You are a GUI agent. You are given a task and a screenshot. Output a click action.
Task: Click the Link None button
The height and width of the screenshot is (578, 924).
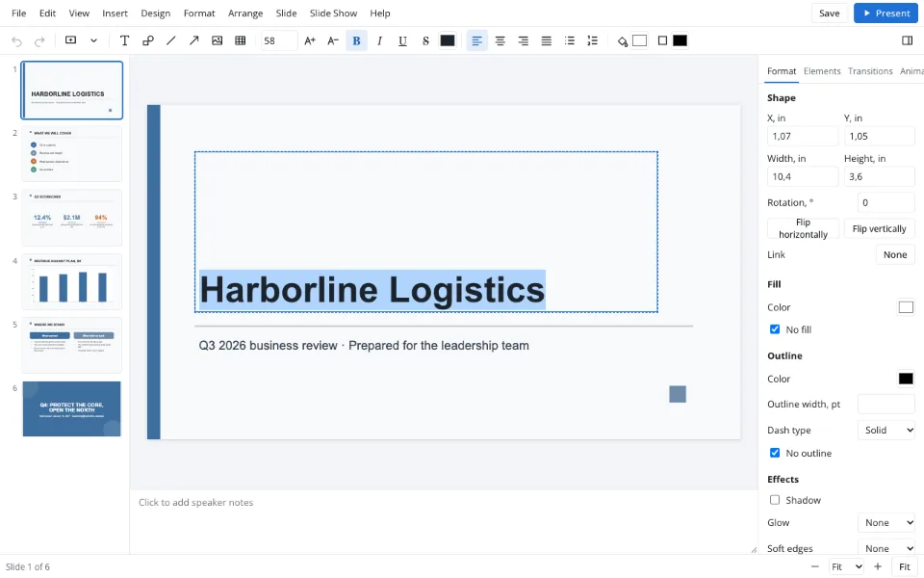click(895, 254)
